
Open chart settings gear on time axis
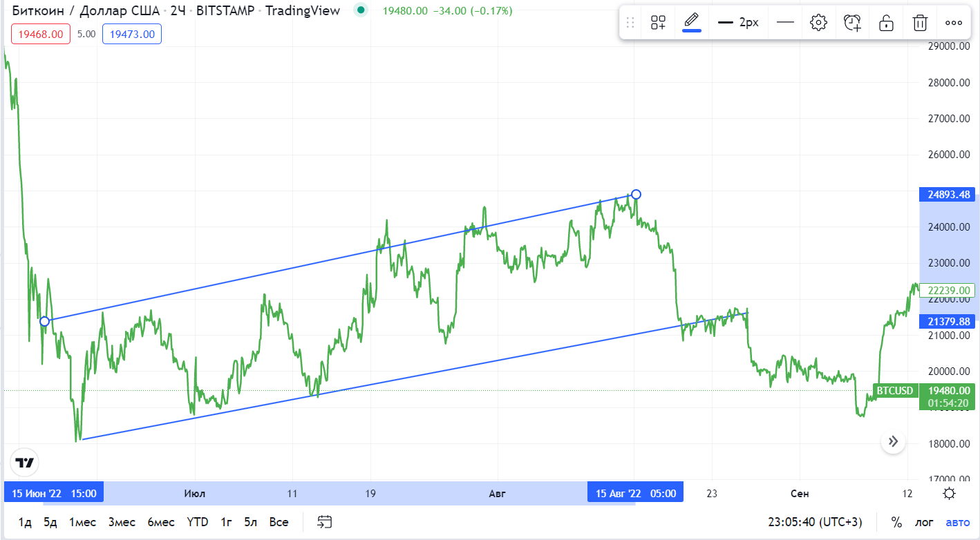click(950, 493)
